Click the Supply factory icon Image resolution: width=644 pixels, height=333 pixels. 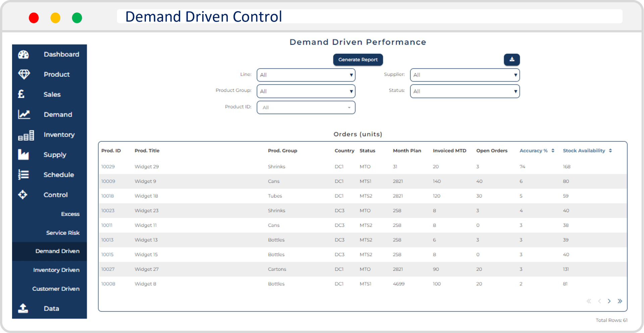[23, 155]
